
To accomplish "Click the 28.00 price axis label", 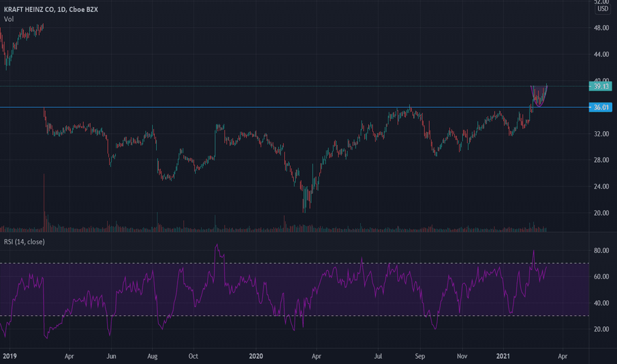I will tap(601, 160).
